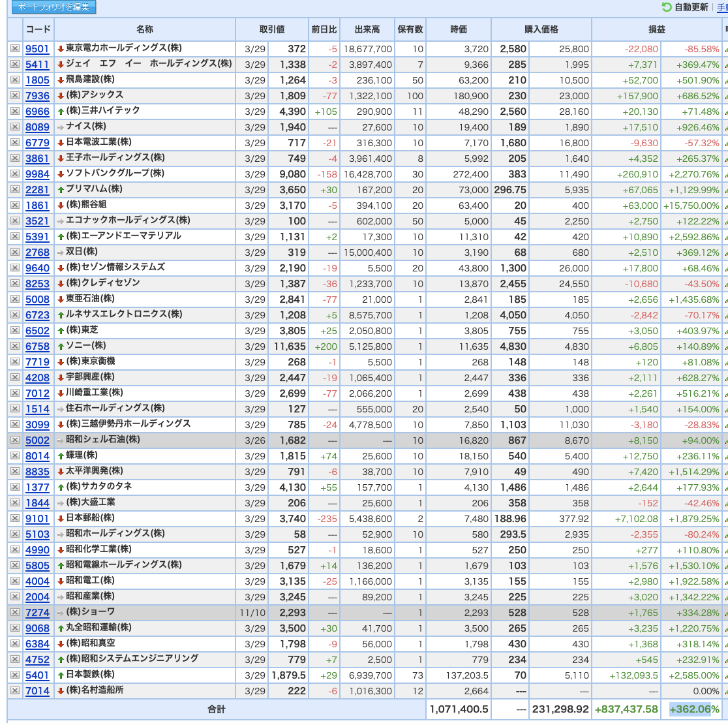Click the X icon next to 7012

(15, 393)
